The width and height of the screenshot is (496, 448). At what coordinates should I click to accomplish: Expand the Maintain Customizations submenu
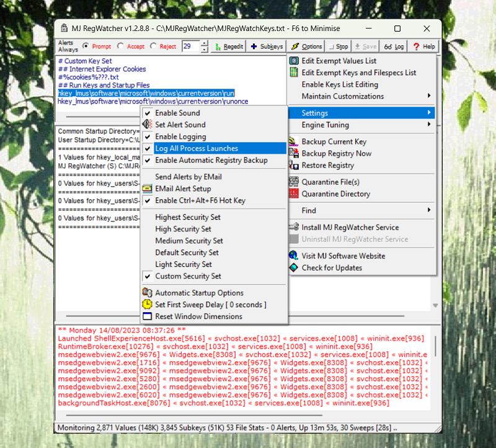[x=362, y=96]
